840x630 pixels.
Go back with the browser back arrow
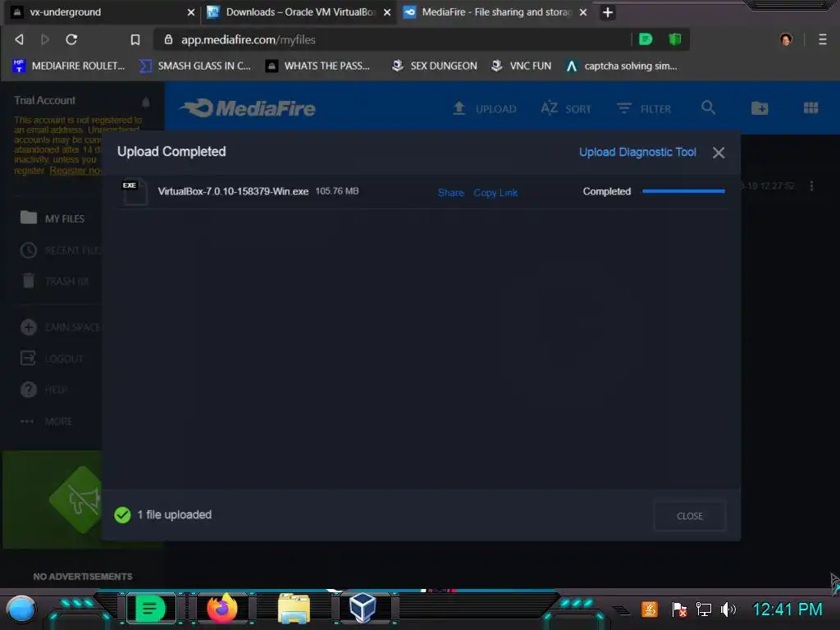20,39
